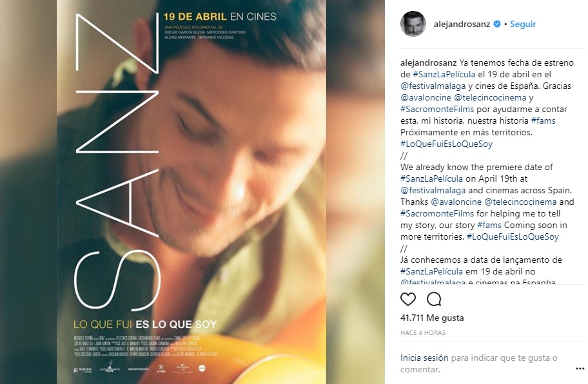Open @telecincocinema in the English caption
This screenshot has width=588, height=384.
520,202
